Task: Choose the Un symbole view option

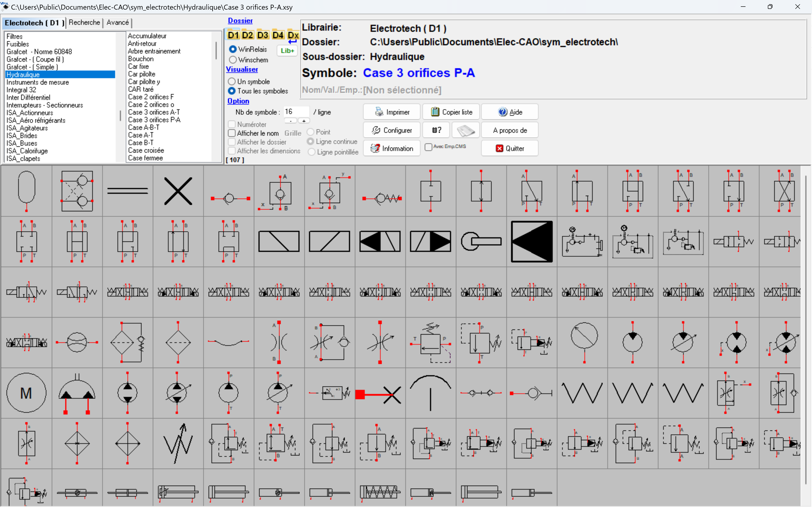Action: 231,81
